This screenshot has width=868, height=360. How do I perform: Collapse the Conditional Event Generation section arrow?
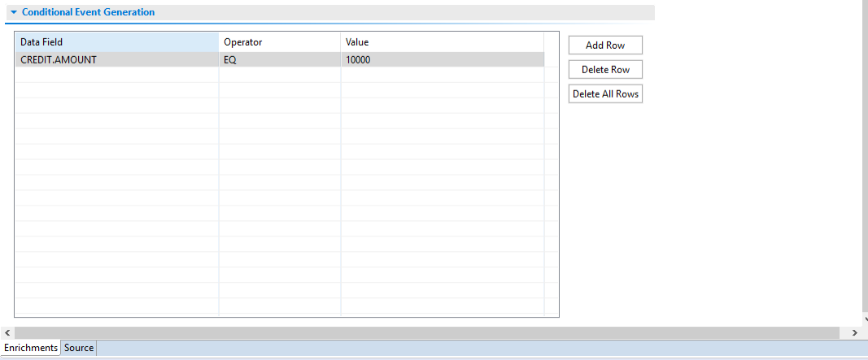coord(13,13)
